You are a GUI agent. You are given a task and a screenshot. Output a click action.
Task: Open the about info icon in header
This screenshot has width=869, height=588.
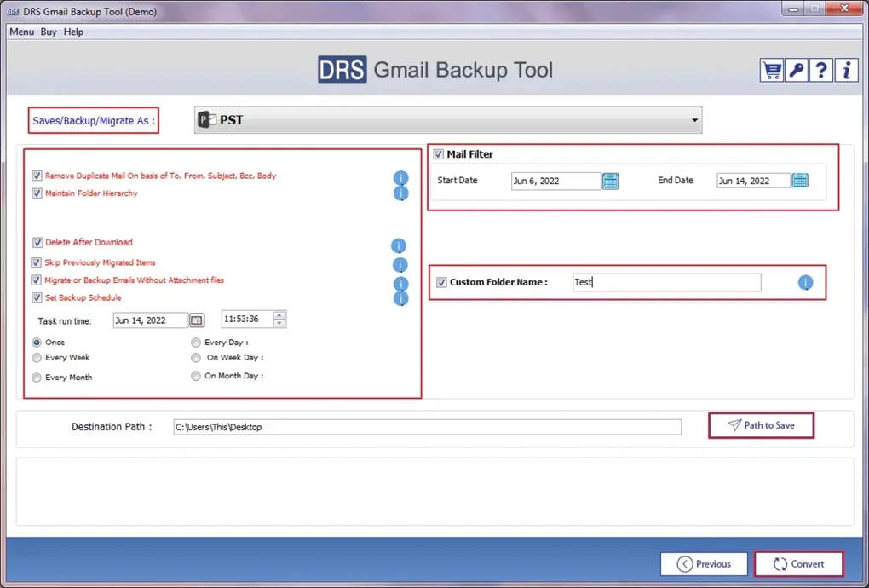[846, 71]
